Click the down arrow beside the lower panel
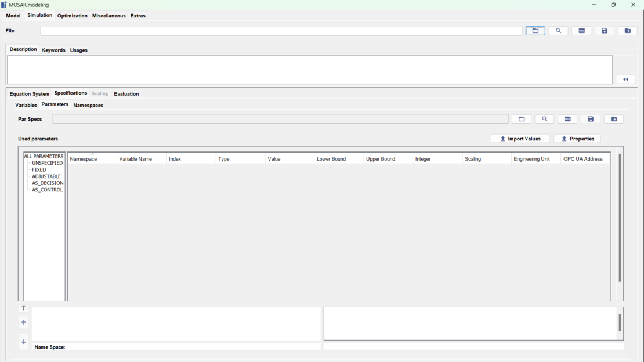This screenshot has width=644, height=362. [x=23, y=341]
